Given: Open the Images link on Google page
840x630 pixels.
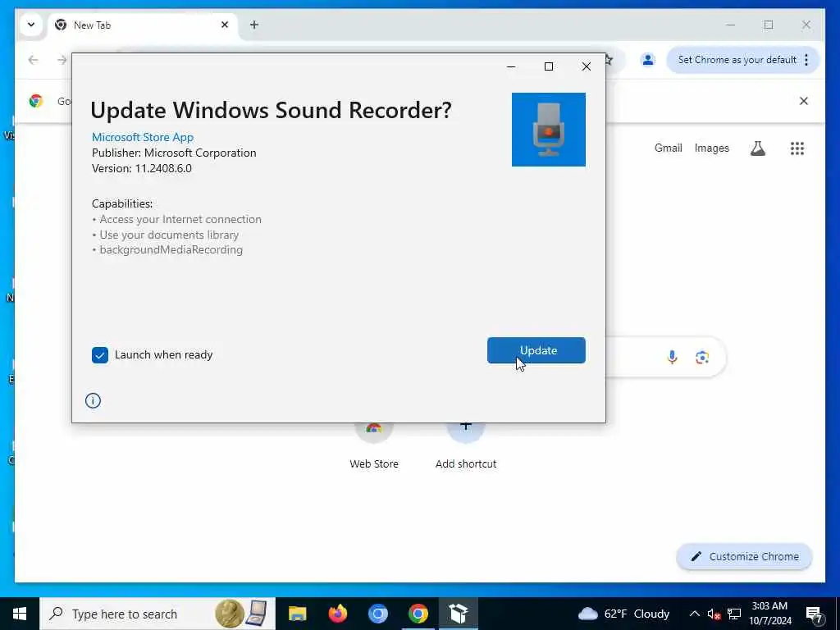Looking at the screenshot, I should coord(711,148).
